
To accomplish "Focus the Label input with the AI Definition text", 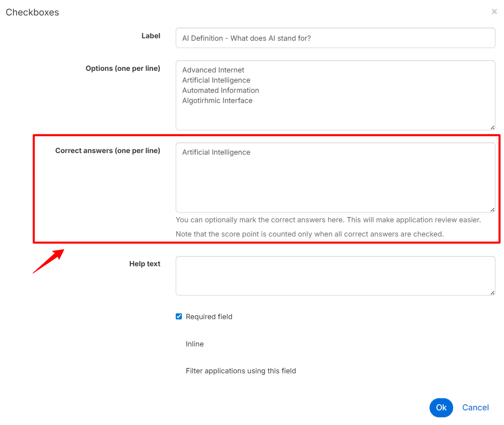I will (x=335, y=38).
